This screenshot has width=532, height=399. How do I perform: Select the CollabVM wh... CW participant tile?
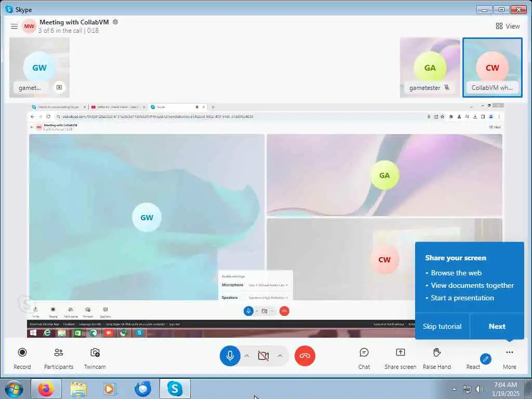[493, 68]
